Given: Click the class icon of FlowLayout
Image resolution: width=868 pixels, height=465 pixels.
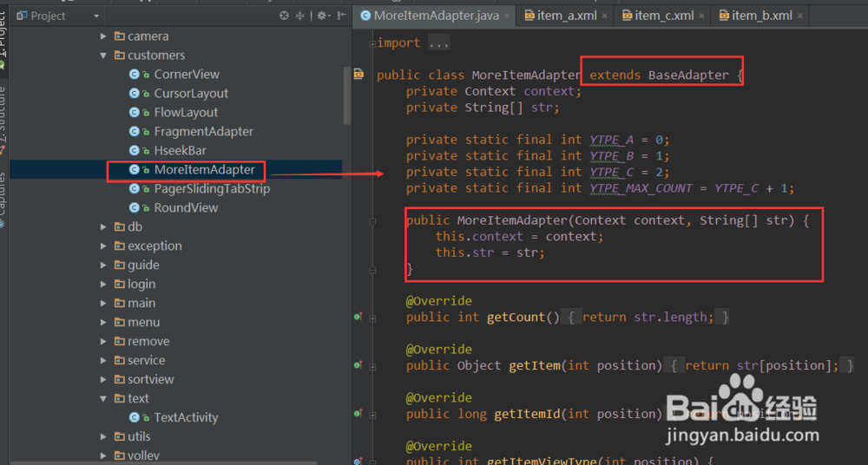Looking at the screenshot, I should pyautogui.click(x=134, y=113).
